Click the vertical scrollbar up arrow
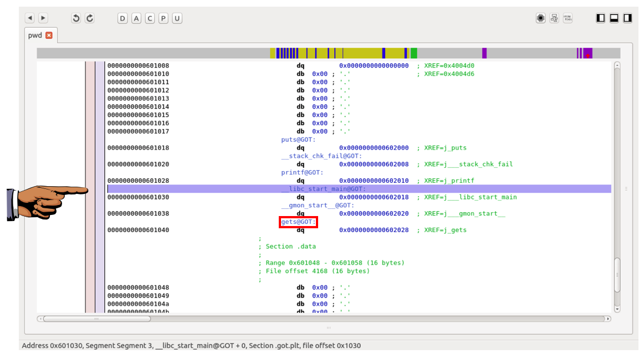 tap(617, 65)
